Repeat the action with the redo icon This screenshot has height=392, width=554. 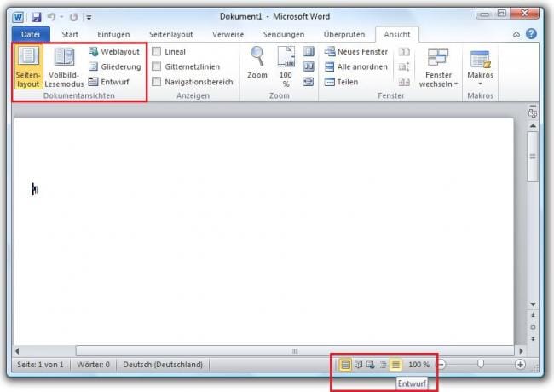pos(73,17)
